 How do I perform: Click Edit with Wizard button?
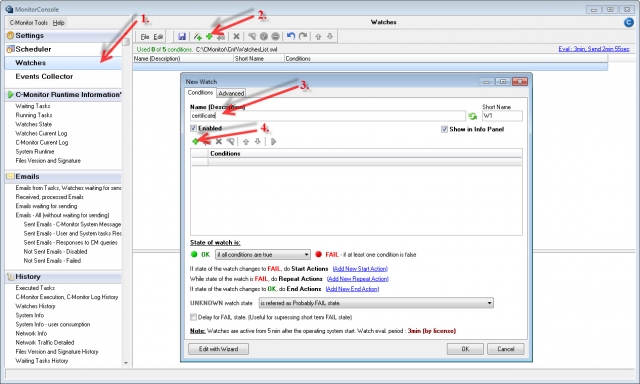pos(218,349)
